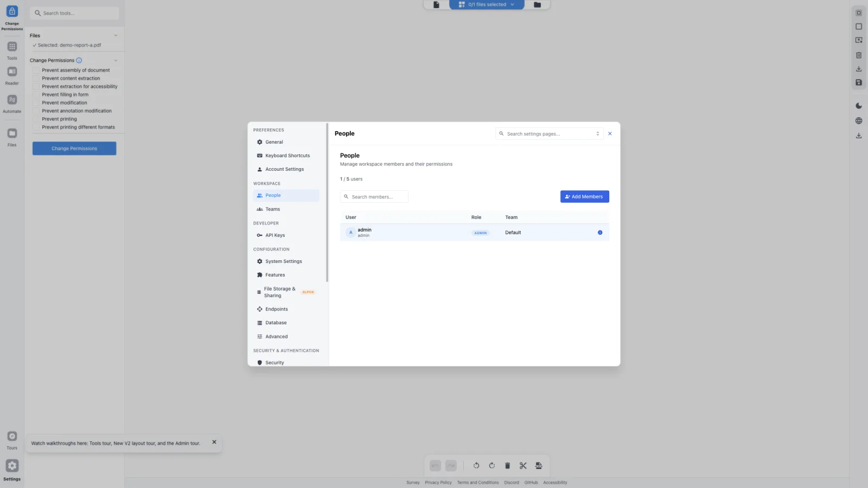Focus the Search tools field
This screenshot has height=488, width=868.
coord(74,13)
